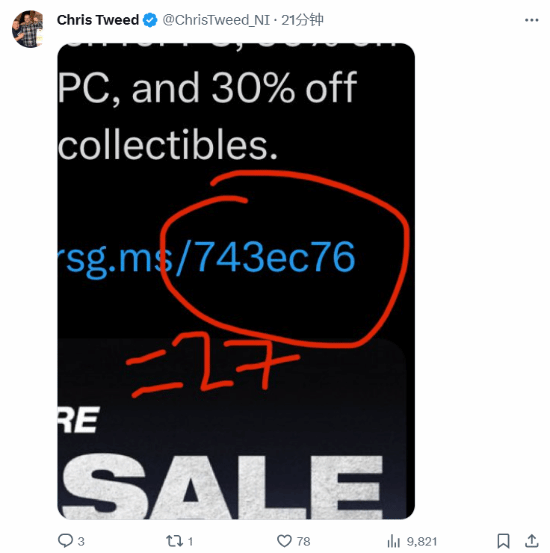Click the 21分钟 timestamp
This screenshot has height=553, width=550.
302,20
